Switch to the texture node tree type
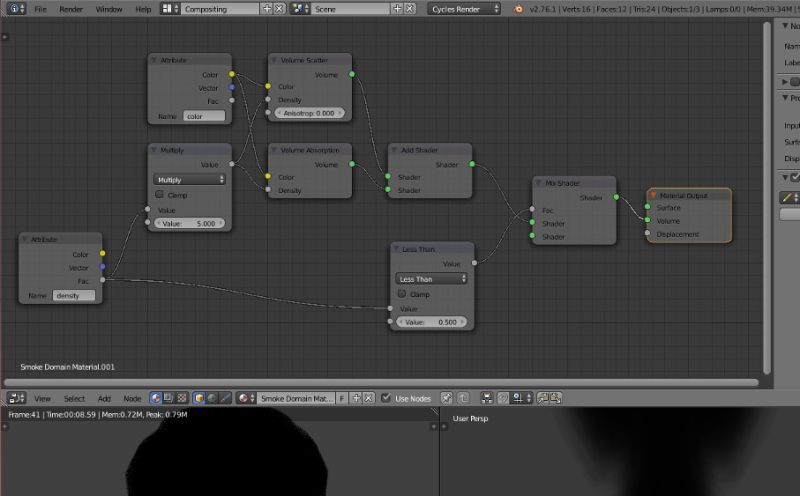Screen dimensions: 800x496 (182, 398)
